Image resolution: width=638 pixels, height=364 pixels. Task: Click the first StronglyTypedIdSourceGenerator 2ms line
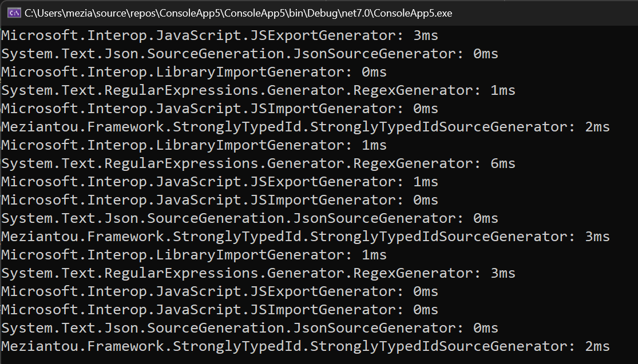coord(305,127)
